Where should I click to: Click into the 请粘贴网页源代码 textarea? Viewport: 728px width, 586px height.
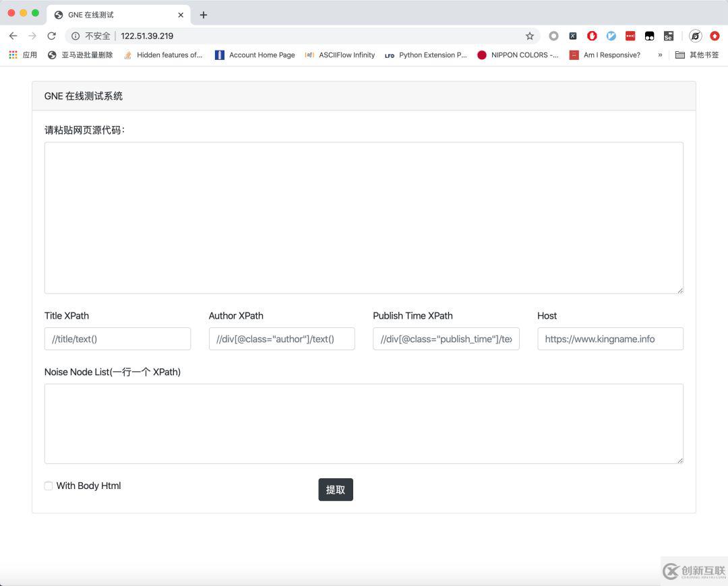363,218
